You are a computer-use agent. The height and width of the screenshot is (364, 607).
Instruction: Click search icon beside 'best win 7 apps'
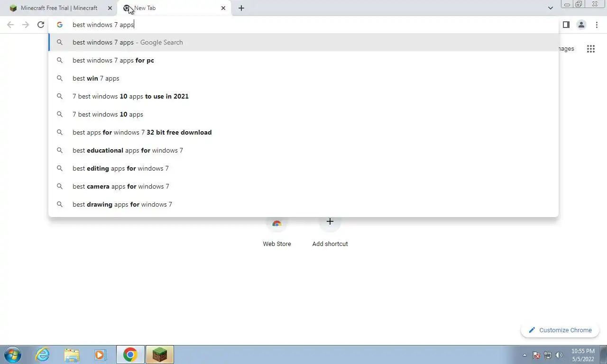pos(60,78)
